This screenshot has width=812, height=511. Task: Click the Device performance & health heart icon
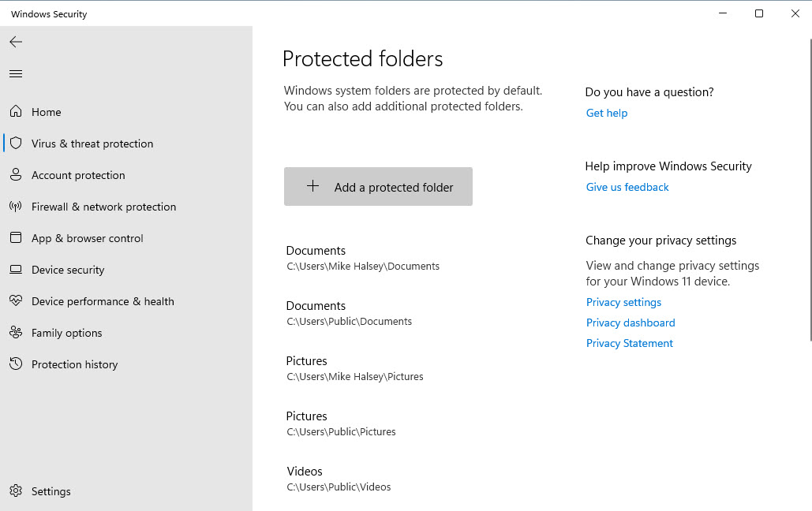tap(16, 301)
